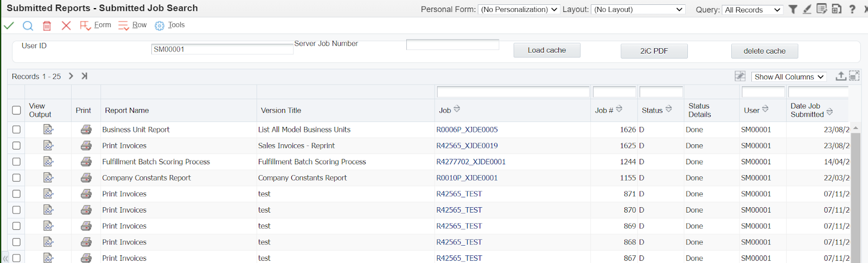Click the 2iC PDF button
The image size is (868, 263).
click(654, 51)
